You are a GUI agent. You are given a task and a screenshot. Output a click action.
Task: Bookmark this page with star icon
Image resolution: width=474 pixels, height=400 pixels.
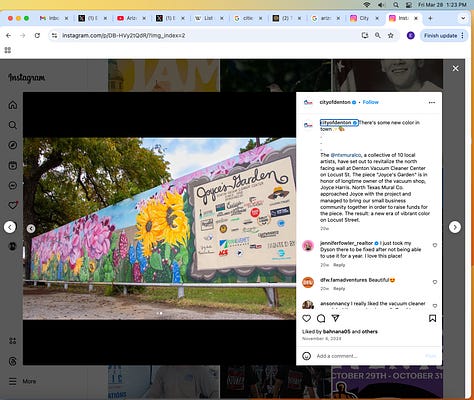[x=391, y=35]
